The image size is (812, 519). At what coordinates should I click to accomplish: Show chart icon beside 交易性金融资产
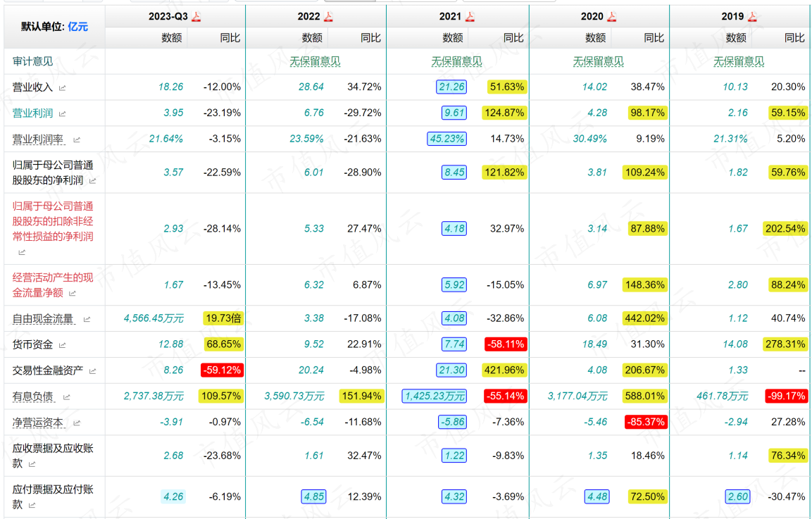[x=93, y=371]
